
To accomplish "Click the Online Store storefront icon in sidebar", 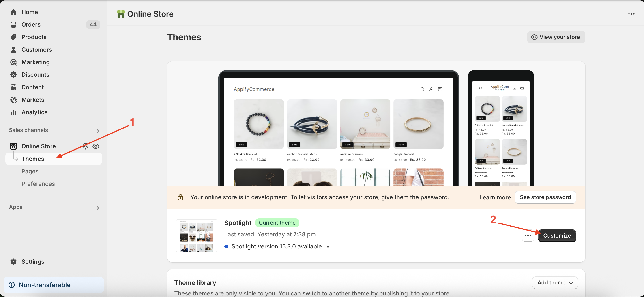I will 13,146.
